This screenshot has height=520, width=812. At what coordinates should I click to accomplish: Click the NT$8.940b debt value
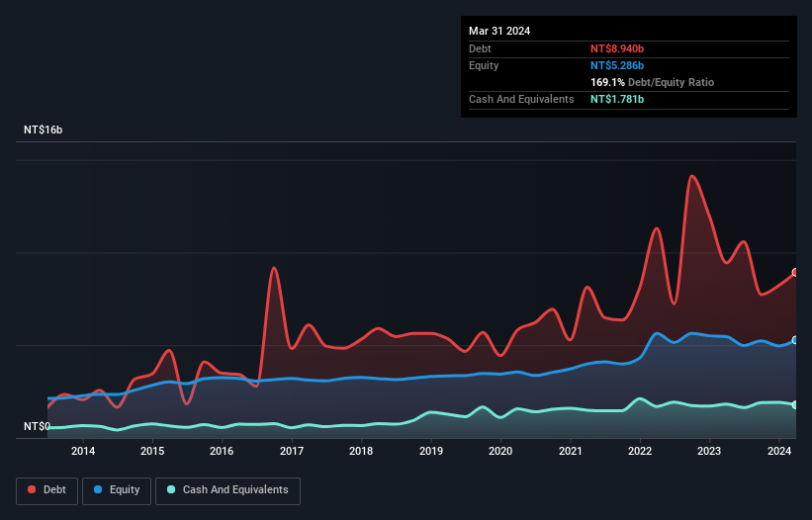coord(617,48)
